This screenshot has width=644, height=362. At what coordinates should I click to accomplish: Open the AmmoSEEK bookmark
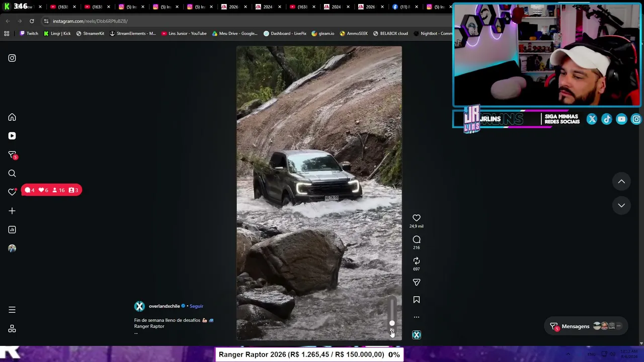tap(354, 34)
